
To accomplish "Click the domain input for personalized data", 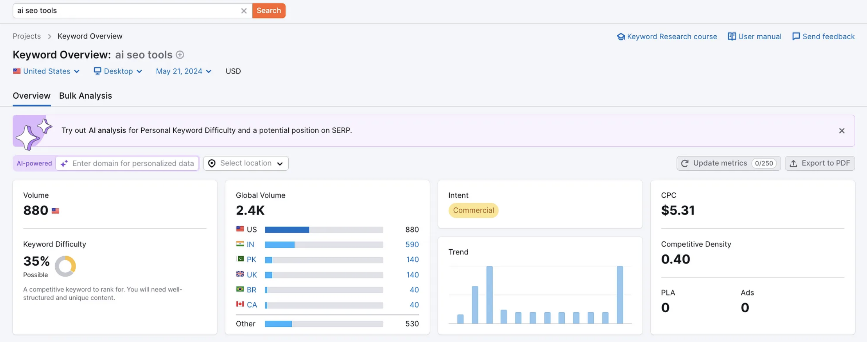I will [x=133, y=163].
